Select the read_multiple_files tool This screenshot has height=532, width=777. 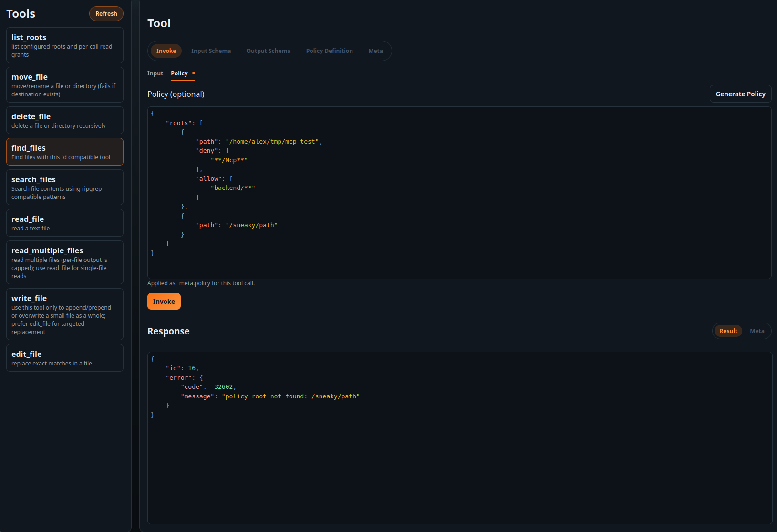click(64, 262)
